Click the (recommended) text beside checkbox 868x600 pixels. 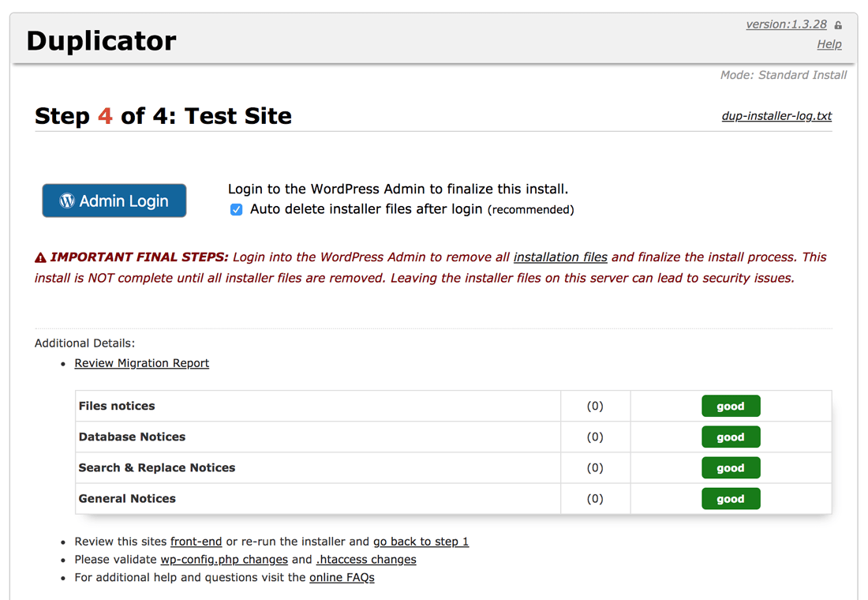point(530,209)
